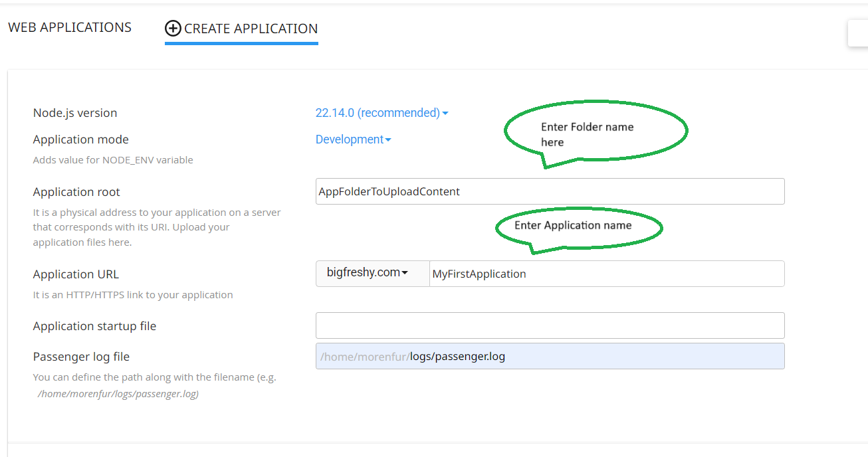This screenshot has height=457, width=868.
Task: Click the caret arrow next to Development
Action: (x=388, y=140)
